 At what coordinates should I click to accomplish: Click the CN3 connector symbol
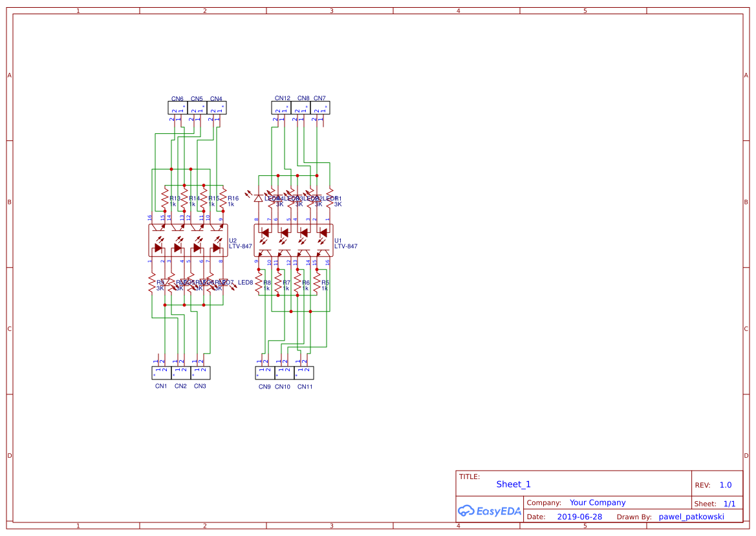[x=201, y=372]
